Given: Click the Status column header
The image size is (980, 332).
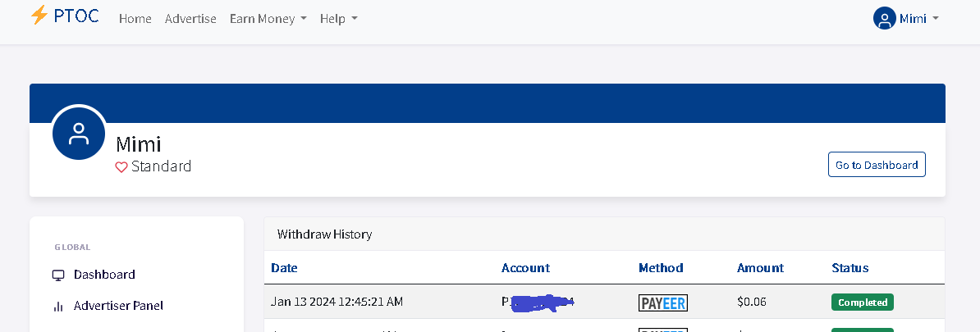Looking at the screenshot, I should coord(850,268).
